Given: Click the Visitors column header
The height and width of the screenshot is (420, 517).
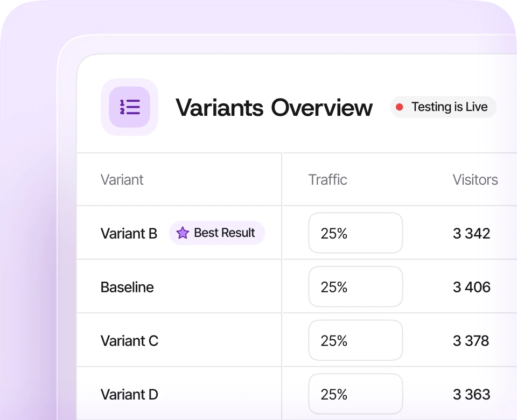Looking at the screenshot, I should point(475,180).
